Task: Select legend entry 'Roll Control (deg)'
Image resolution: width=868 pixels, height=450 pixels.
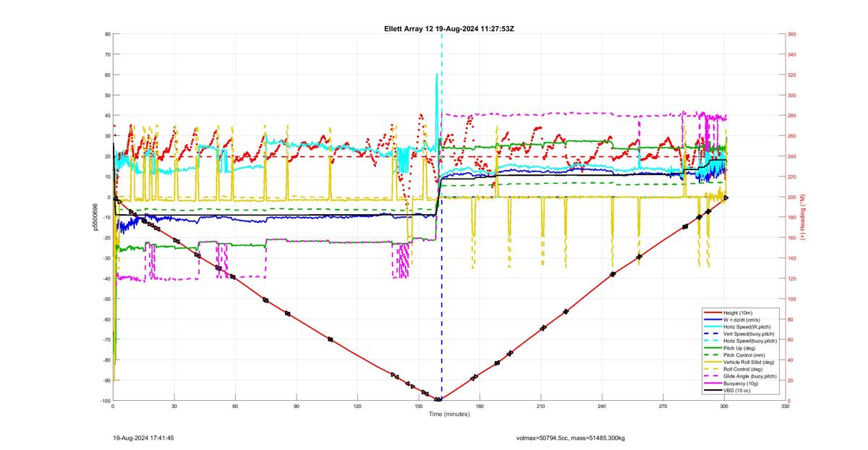Action: [x=744, y=369]
